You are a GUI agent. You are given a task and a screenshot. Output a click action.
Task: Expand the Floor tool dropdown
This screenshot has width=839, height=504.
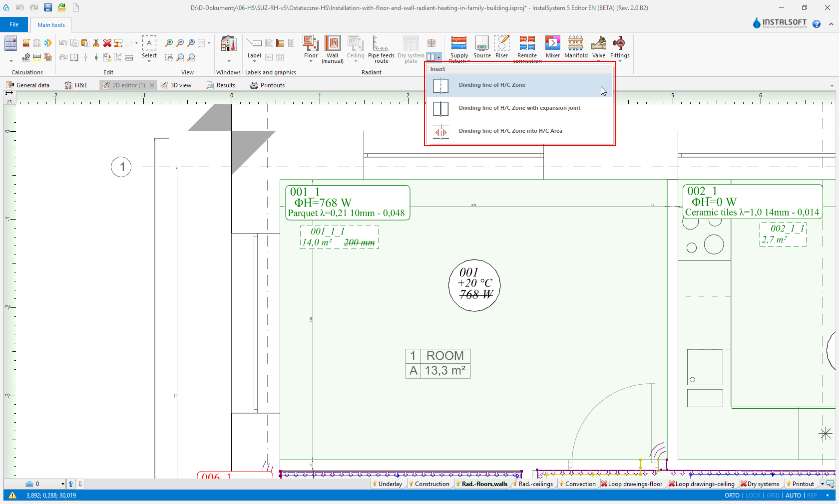pyautogui.click(x=311, y=61)
